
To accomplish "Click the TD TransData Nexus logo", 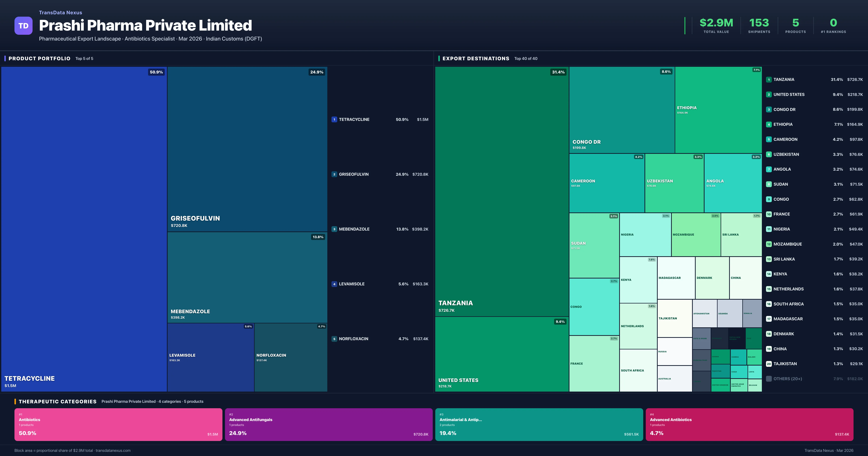I will [x=23, y=26].
